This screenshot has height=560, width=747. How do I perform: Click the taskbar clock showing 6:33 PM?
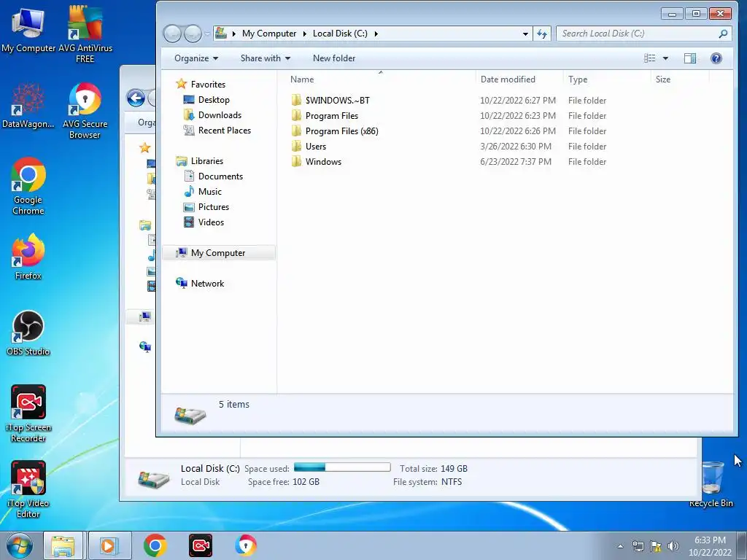[710, 546]
